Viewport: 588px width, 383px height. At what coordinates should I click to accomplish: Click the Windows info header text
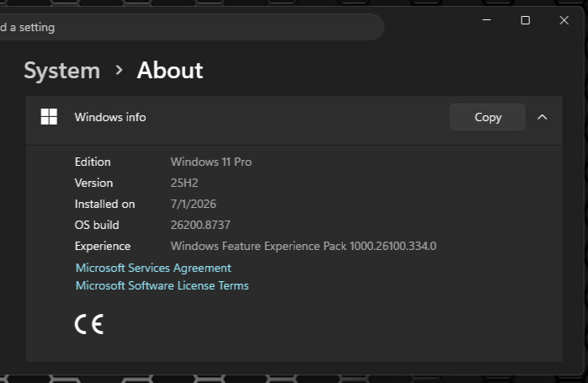pos(110,117)
